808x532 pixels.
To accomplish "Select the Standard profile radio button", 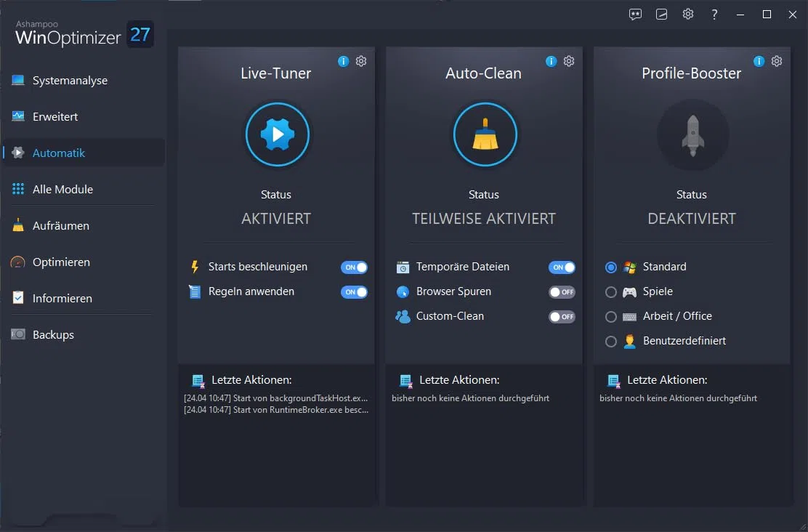I will click(610, 267).
